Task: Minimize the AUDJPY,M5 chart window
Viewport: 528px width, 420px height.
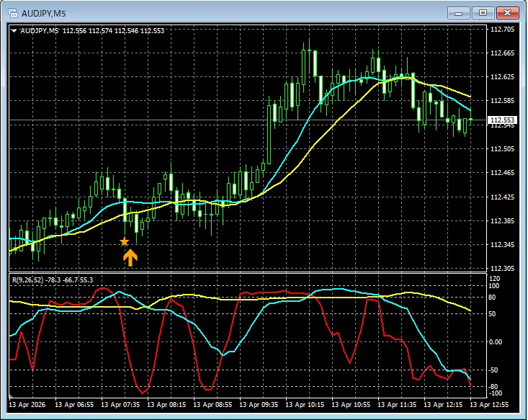Action: pos(459,12)
